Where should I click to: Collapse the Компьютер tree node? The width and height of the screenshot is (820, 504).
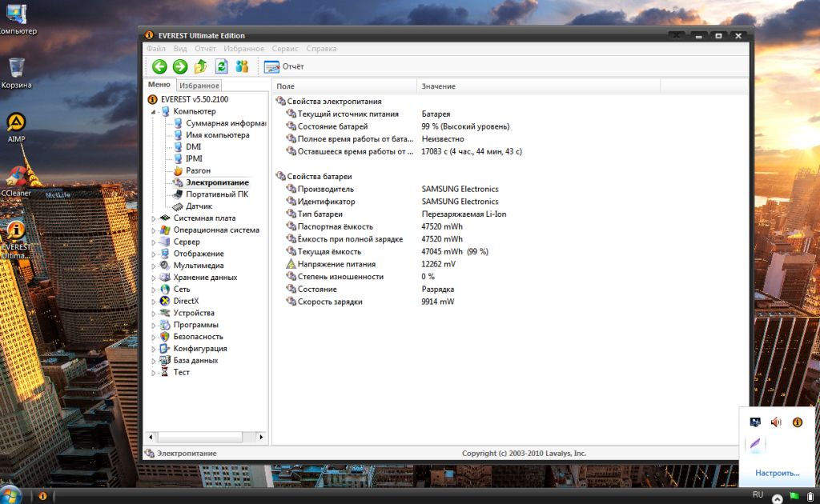(154, 112)
